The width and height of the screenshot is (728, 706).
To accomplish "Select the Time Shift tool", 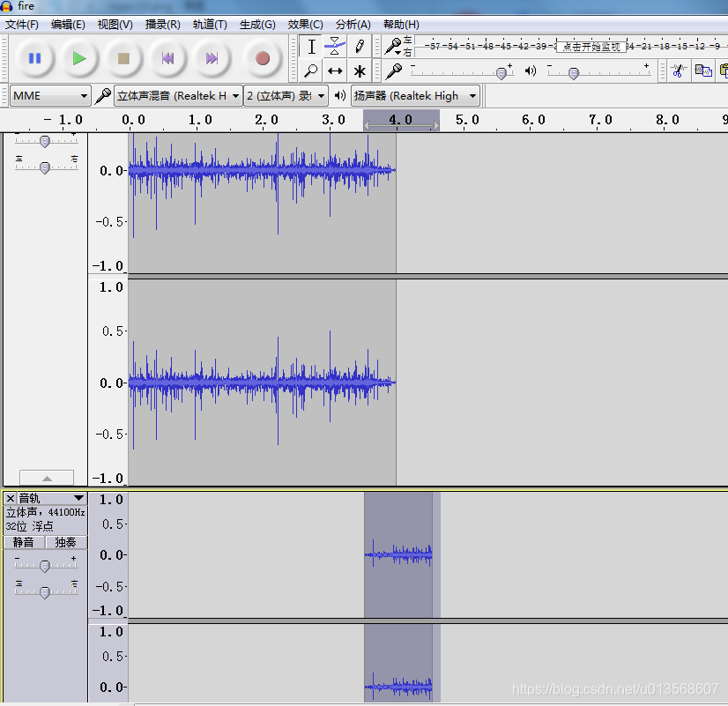I will (x=335, y=71).
